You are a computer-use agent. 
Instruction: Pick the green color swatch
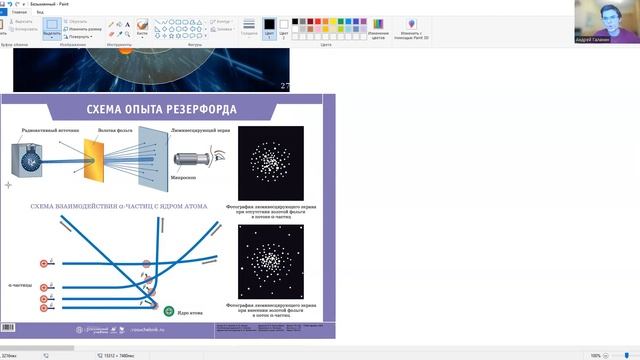click(x=341, y=22)
